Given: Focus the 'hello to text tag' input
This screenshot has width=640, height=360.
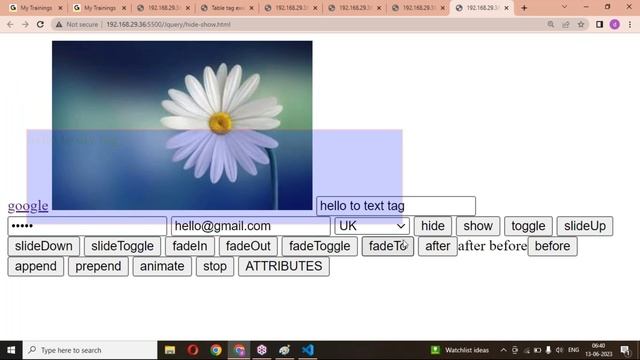Looking at the screenshot, I should pyautogui.click(x=396, y=206).
